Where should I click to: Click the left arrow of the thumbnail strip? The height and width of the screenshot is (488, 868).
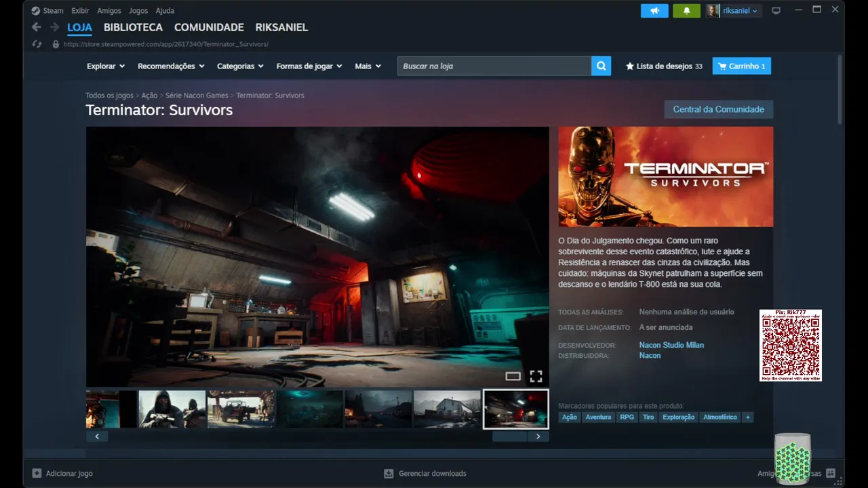[x=97, y=436]
